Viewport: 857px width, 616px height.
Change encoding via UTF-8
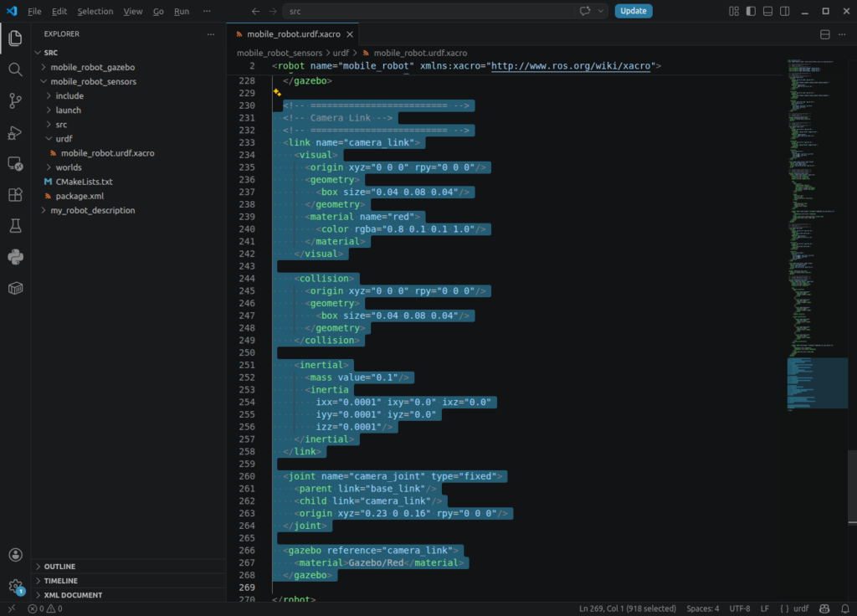(740, 608)
